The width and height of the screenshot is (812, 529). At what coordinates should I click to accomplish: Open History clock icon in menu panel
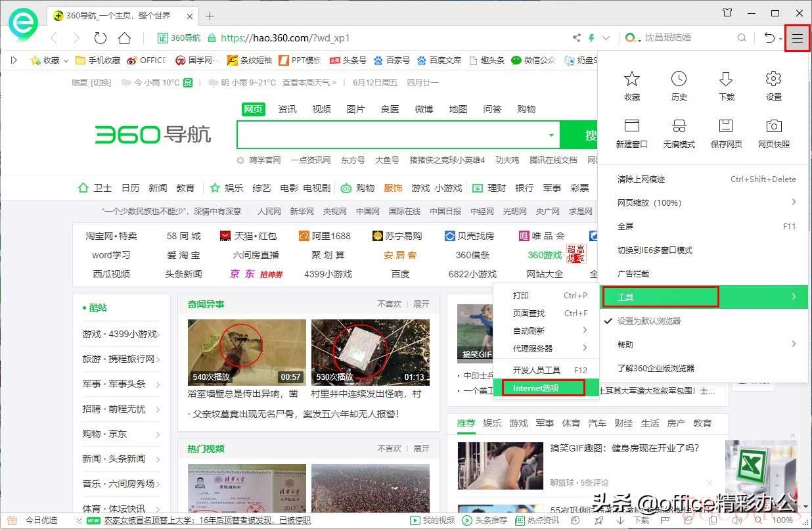(679, 86)
